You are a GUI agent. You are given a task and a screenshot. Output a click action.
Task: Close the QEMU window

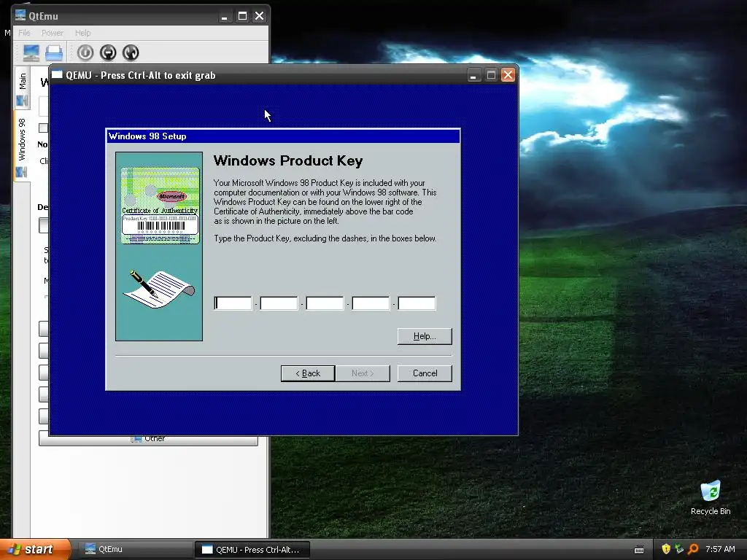(x=508, y=75)
